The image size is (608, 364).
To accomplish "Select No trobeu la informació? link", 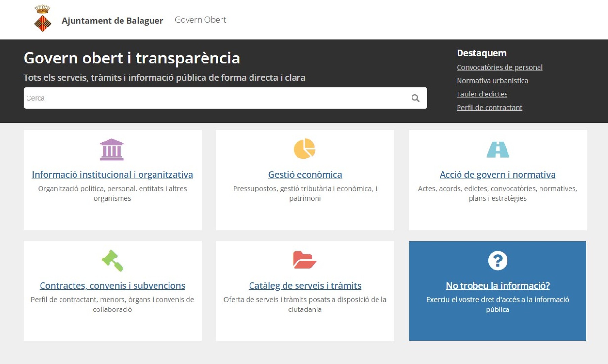I will (498, 285).
